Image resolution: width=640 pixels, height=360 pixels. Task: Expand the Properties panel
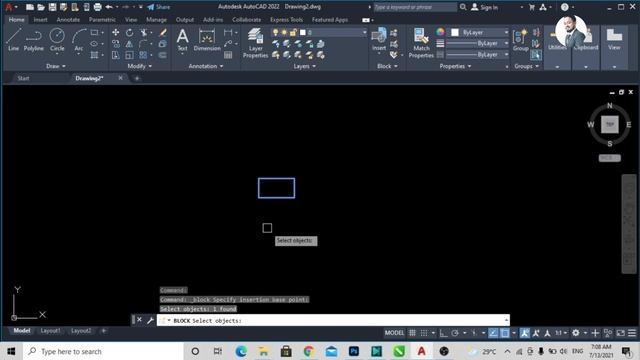pos(455,66)
